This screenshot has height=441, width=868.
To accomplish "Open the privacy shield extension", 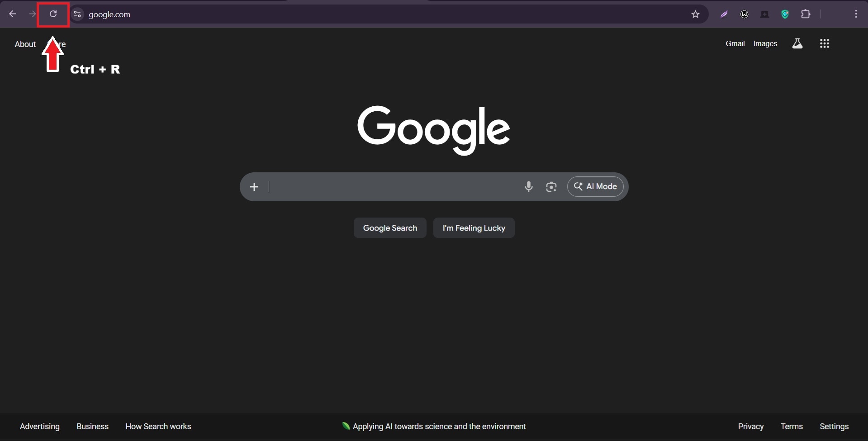I will pos(785,14).
